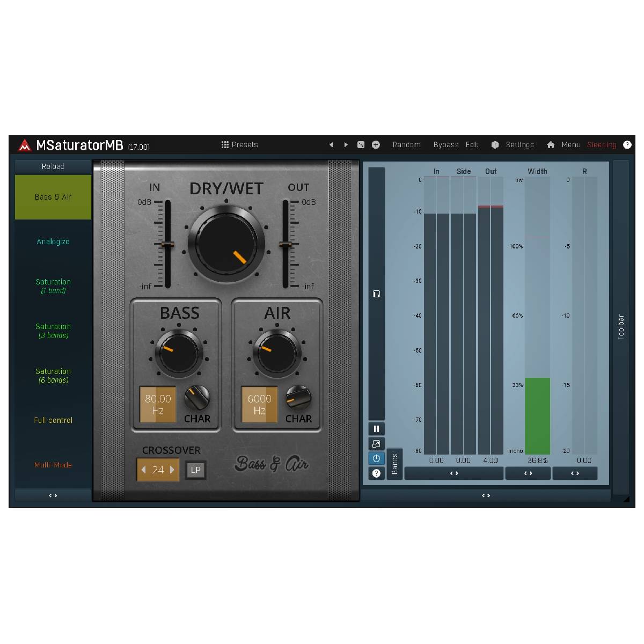
Task: Expand the In/Side/Out meters arrows
Action: pyautogui.click(x=454, y=473)
